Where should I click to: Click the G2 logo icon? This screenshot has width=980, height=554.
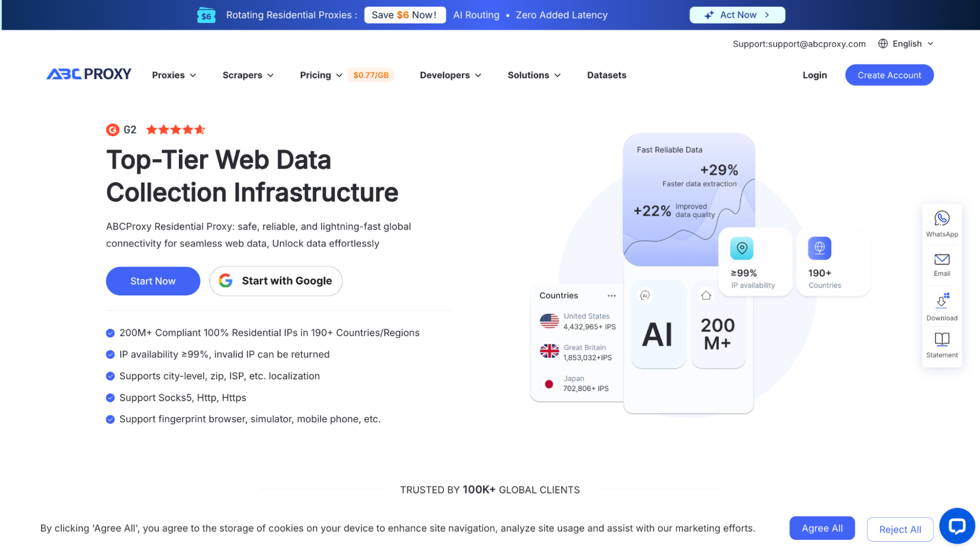[x=113, y=130]
